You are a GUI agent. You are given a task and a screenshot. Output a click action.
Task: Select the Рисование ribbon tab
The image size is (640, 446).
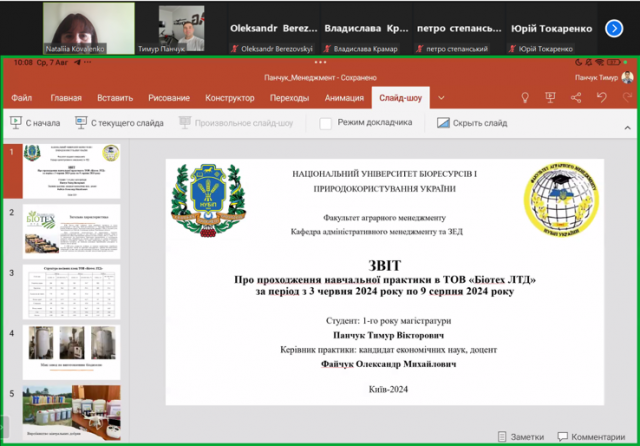coord(169,98)
